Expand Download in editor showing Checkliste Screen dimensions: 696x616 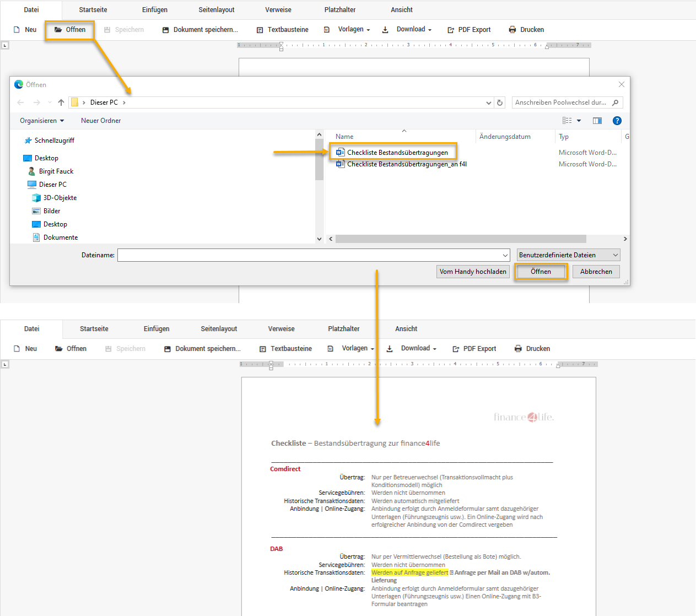[411, 349]
